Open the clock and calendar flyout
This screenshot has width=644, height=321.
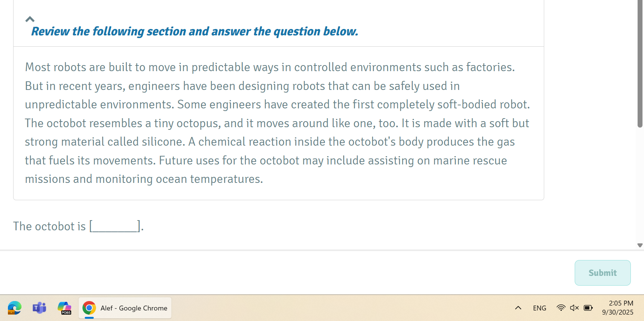click(618, 308)
